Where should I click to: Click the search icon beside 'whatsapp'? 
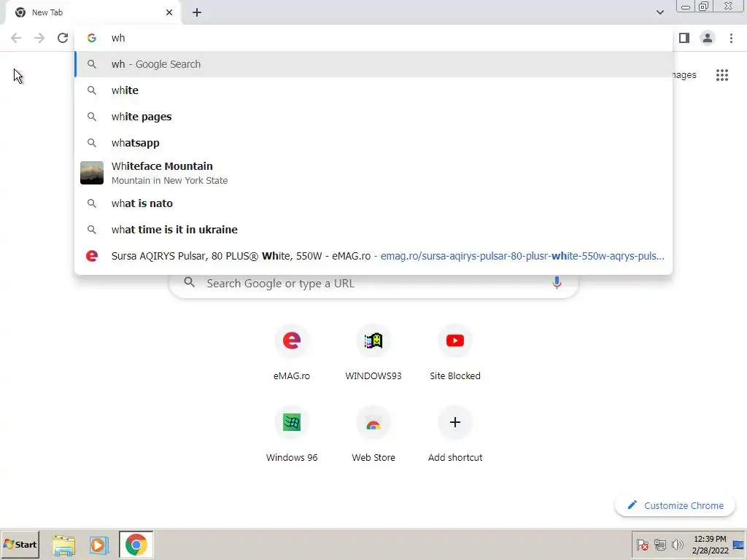(91, 143)
